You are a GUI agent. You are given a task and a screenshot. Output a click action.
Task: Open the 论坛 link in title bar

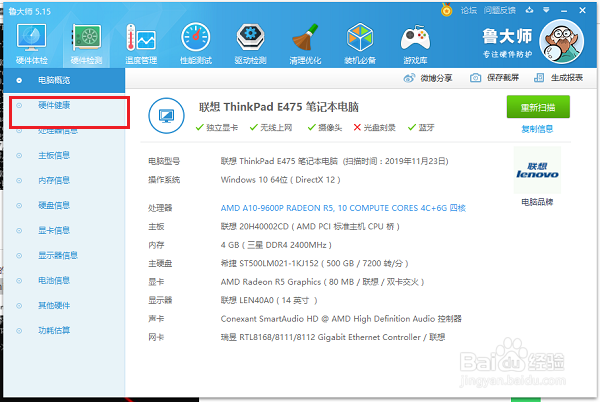point(468,10)
